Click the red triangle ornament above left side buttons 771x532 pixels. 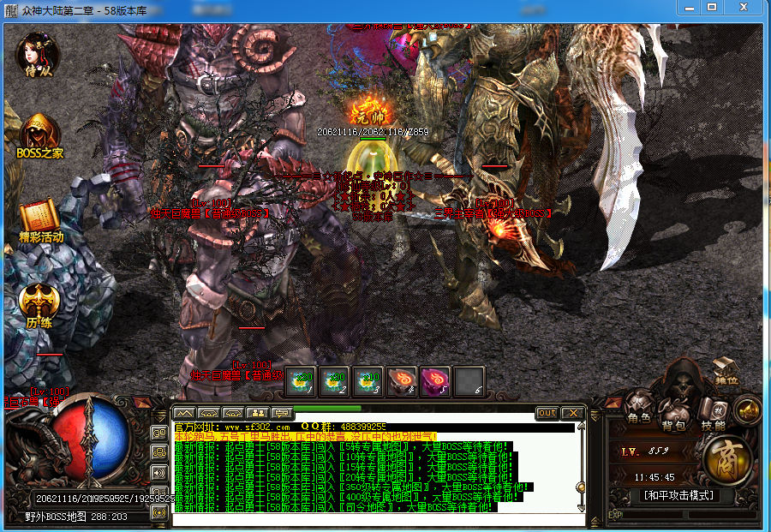coord(142,403)
